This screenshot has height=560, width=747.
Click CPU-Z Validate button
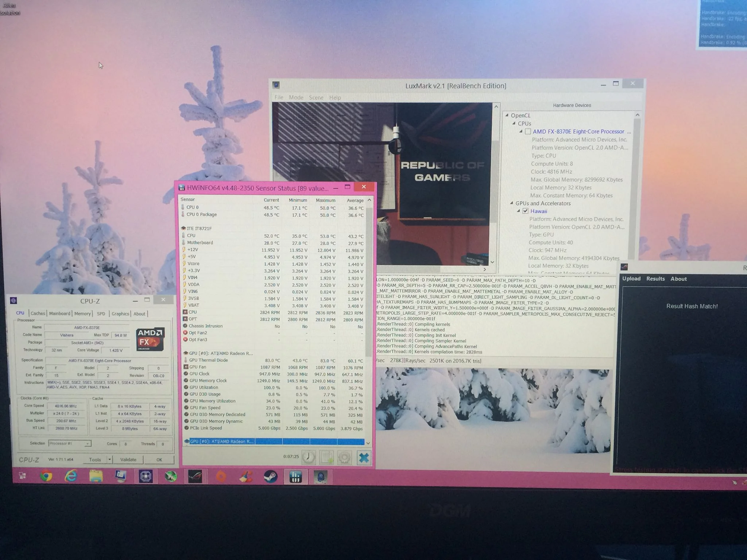(x=128, y=459)
